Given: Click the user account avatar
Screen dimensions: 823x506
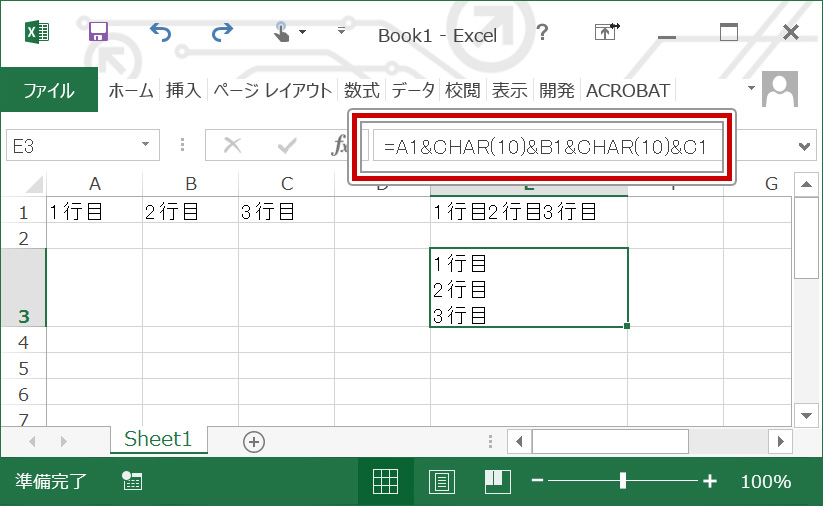Looking at the screenshot, I should click(x=780, y=89).
